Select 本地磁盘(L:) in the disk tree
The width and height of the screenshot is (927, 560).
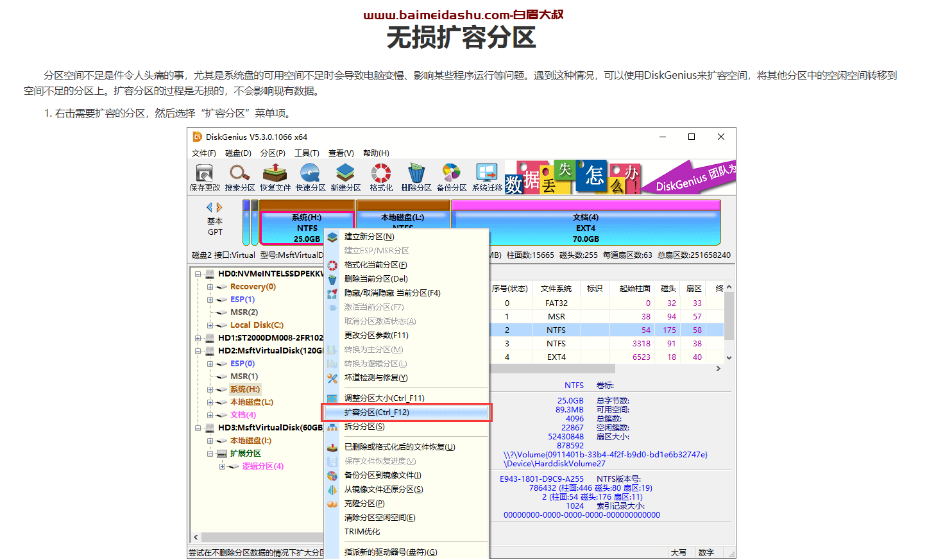[x=251, y=402]
